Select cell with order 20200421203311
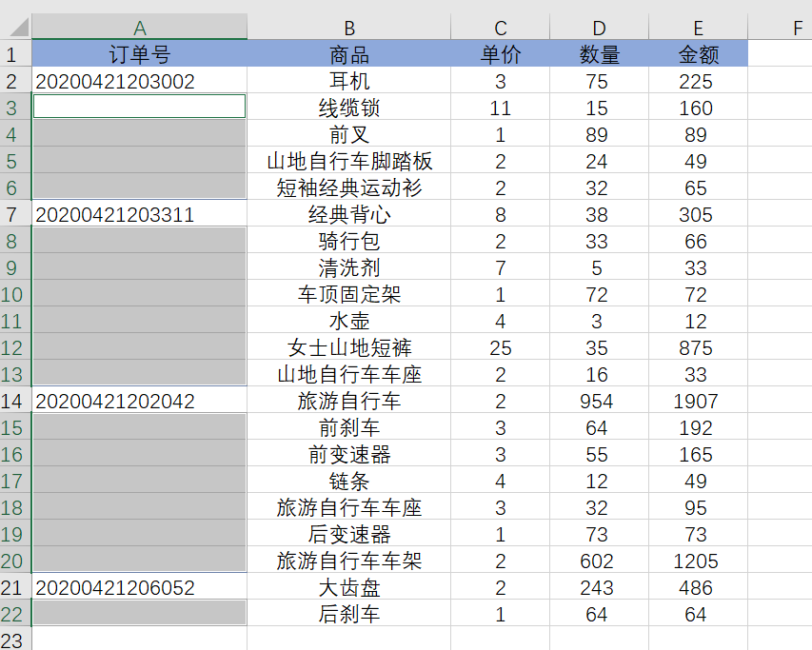 (139, 214)
